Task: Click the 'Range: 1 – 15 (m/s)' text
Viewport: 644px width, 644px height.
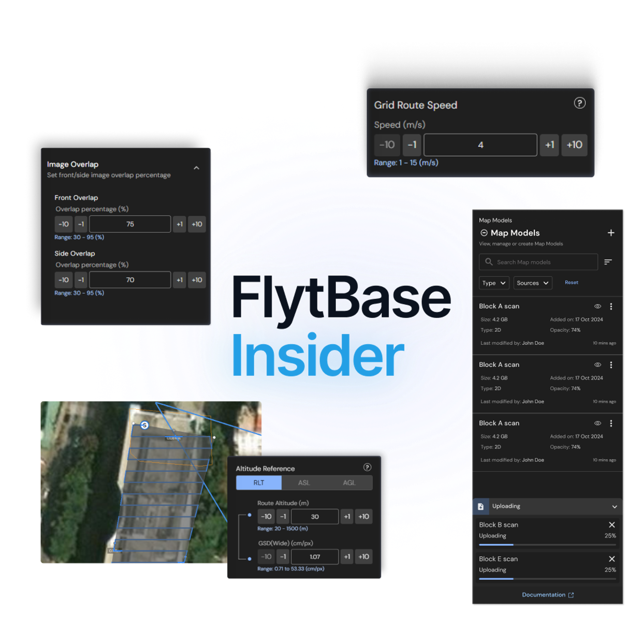Action: (406, 163)
